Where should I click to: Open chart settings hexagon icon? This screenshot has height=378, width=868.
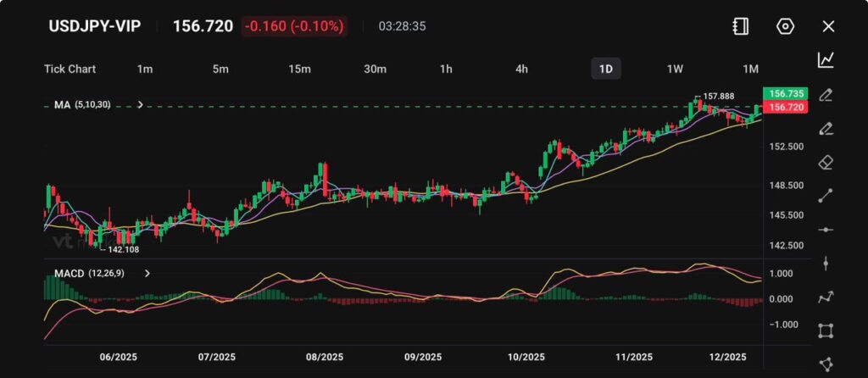[x=785, y=26]
